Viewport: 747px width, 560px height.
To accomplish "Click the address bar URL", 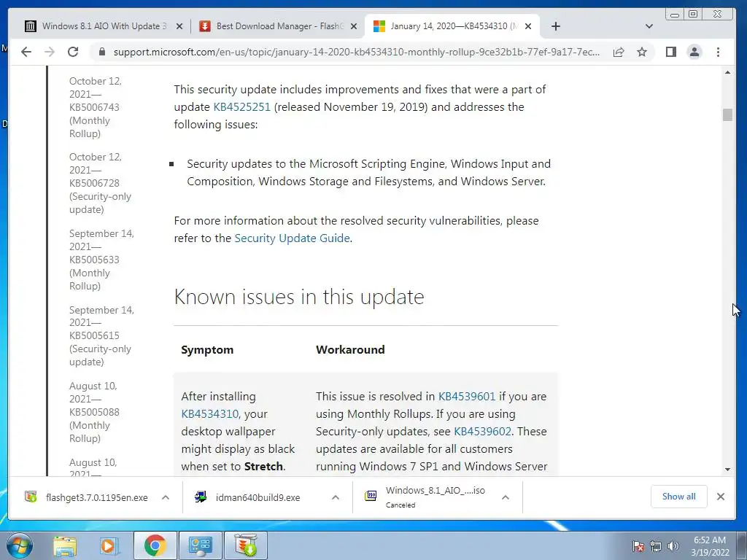I will pyautogui.click(x=356, y=52).
